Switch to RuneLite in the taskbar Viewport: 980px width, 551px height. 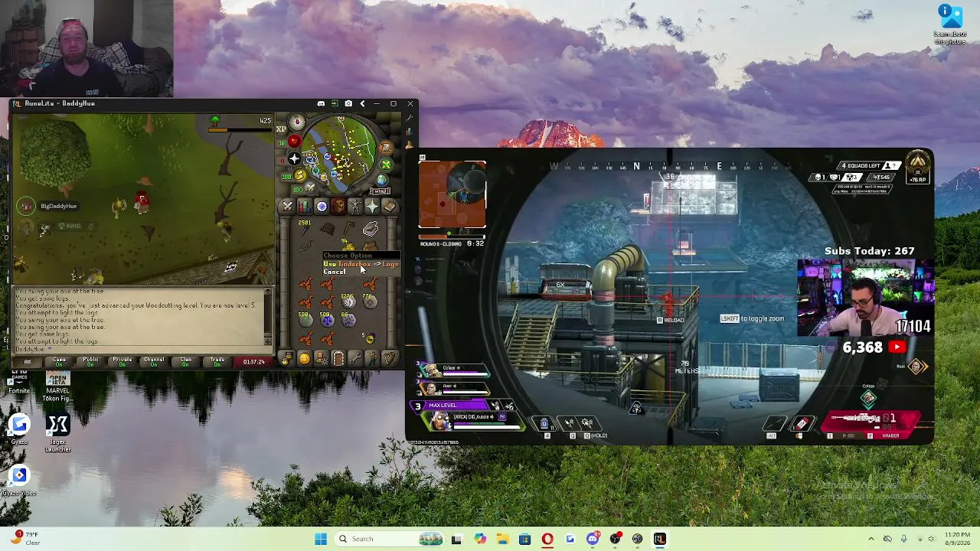(x=660, y=539)
